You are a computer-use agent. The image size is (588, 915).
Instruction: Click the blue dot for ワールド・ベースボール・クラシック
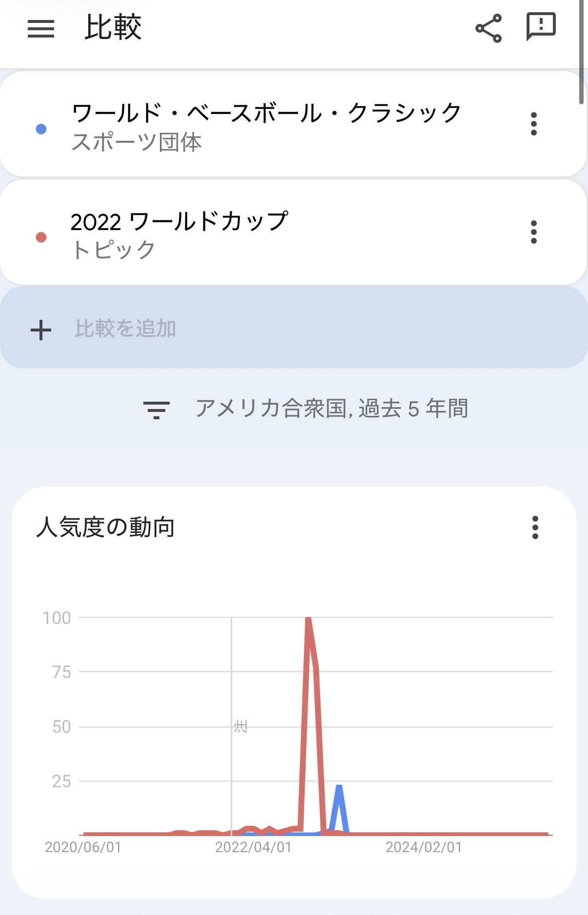[41, 129]
